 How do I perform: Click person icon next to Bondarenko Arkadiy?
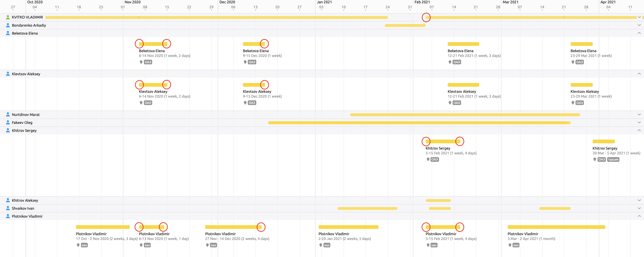pos(8,25)
